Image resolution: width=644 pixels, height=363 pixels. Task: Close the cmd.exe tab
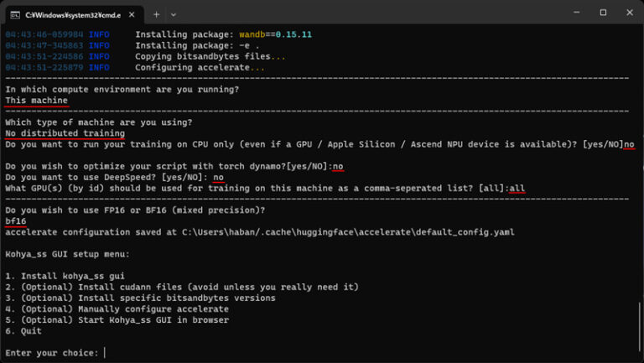[x=133, y=13]
